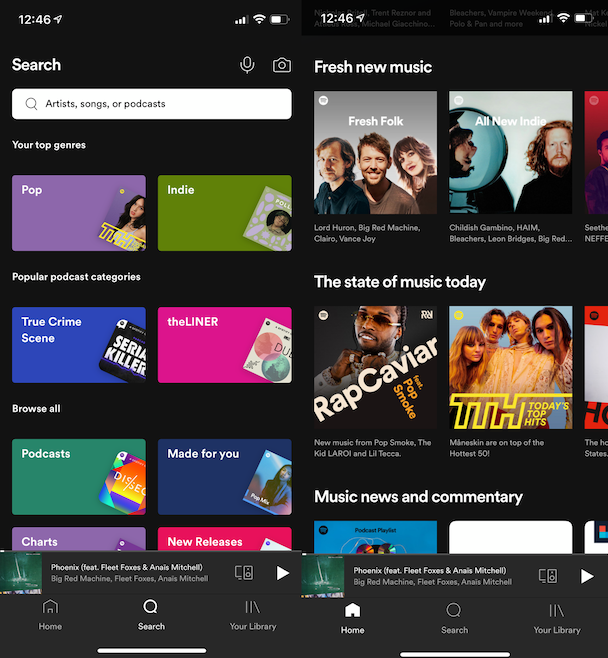The height and width of the screenshot is (658, 608).
Task: Play current track in left screen
Action: (282, 573)
